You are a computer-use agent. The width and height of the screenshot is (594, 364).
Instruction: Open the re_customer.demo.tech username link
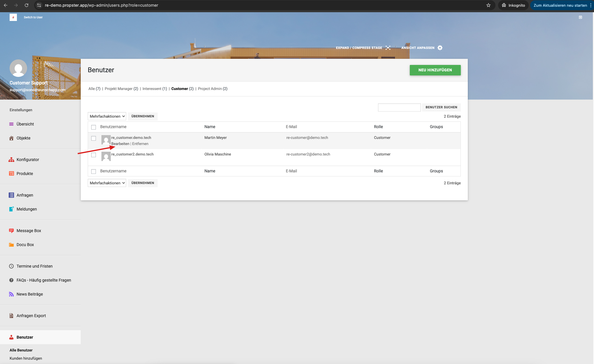click(x=131, y=138)
